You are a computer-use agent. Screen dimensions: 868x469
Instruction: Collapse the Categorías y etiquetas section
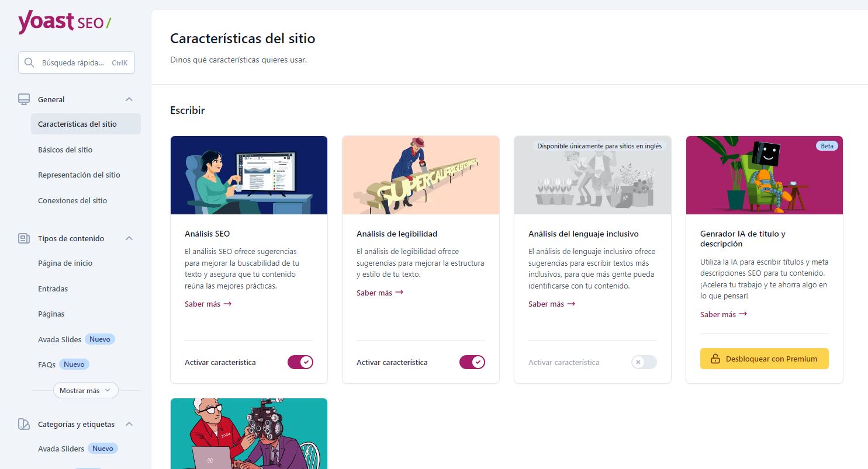[x=129, y=424]
